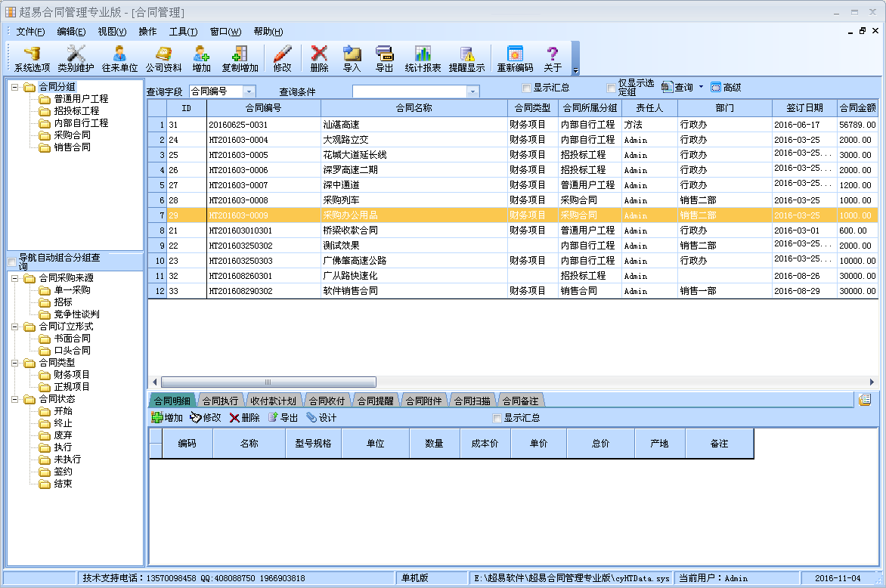Click the 重新编码 recode toolbar icon
886x588 pixels.
[515, 58]
